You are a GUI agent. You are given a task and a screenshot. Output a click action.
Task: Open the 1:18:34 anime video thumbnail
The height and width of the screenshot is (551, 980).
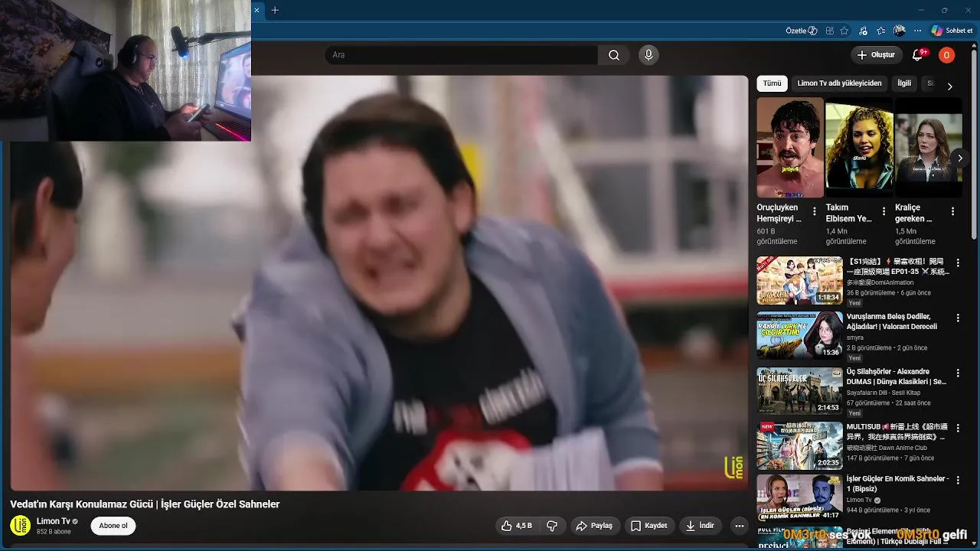[799, 280]
